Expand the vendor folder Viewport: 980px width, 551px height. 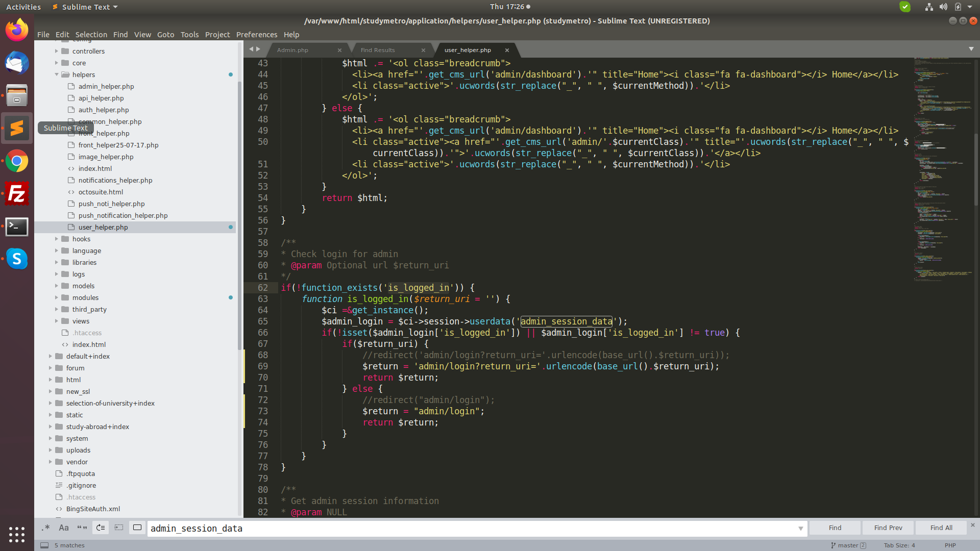pyautogui.click(x=51, y=462)
